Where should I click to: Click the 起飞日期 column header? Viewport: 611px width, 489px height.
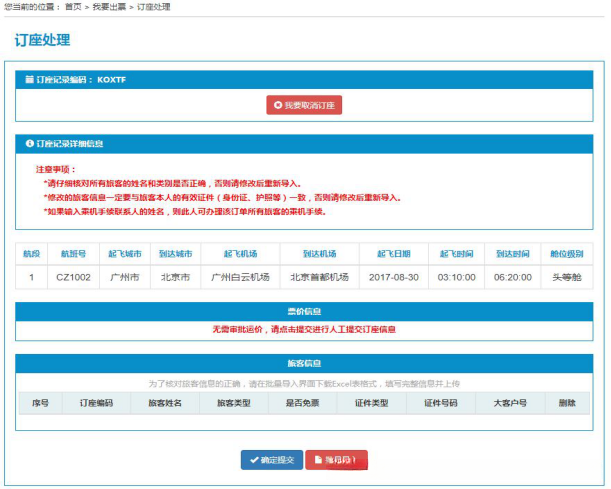[394, 254]
